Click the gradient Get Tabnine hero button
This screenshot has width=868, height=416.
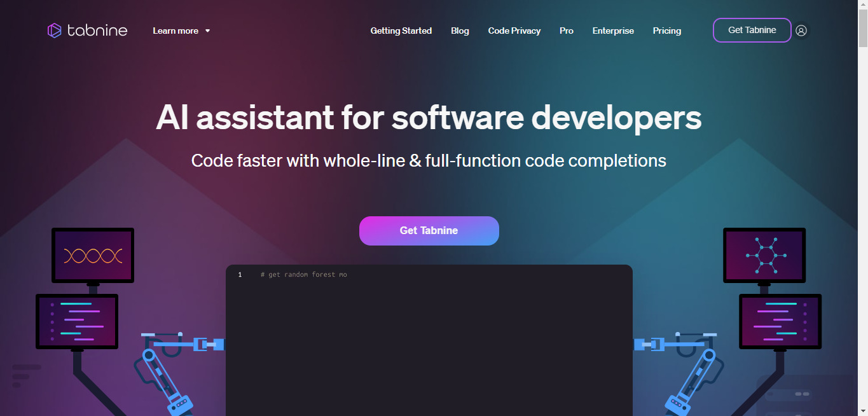coord(429,231)
